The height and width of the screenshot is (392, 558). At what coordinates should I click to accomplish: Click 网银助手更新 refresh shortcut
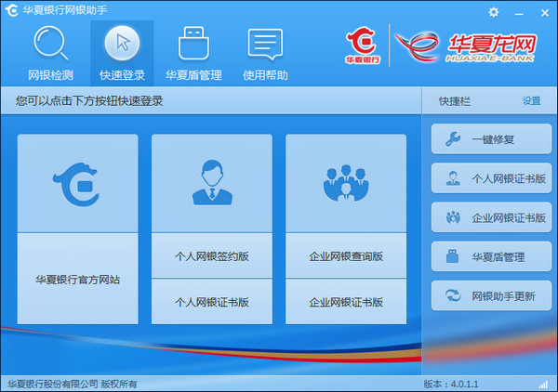click(491, 295)
